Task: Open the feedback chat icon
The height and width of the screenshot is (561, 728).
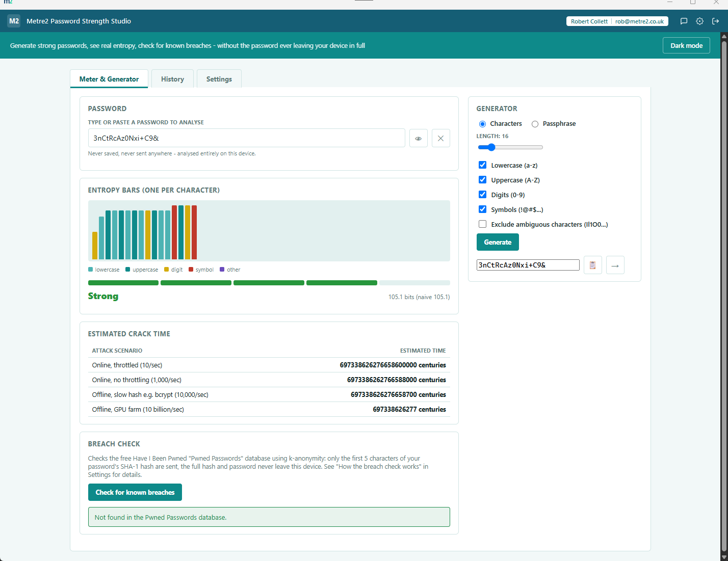Action: tap(684, 21)
